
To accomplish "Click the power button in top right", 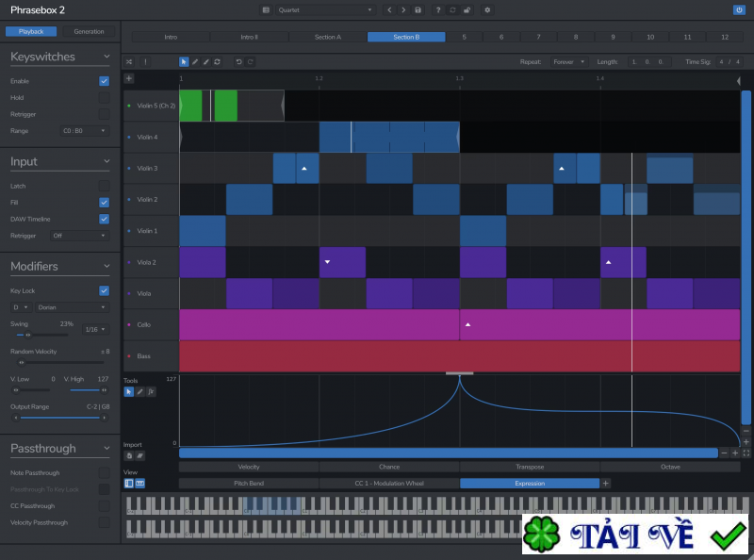I will pyautogui.click(x=738, y=9).
